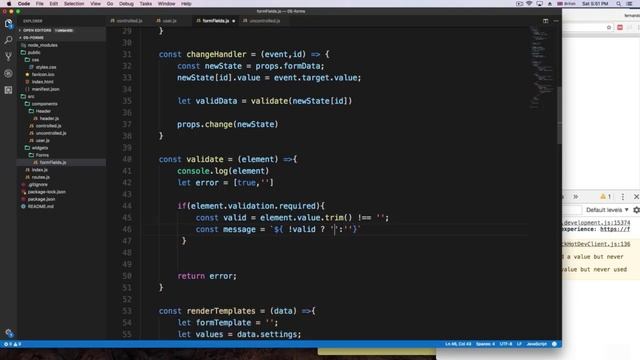Viewport: 640px width, 360px height.
Task: Open the Tasks menu
Action: point(145,4)
